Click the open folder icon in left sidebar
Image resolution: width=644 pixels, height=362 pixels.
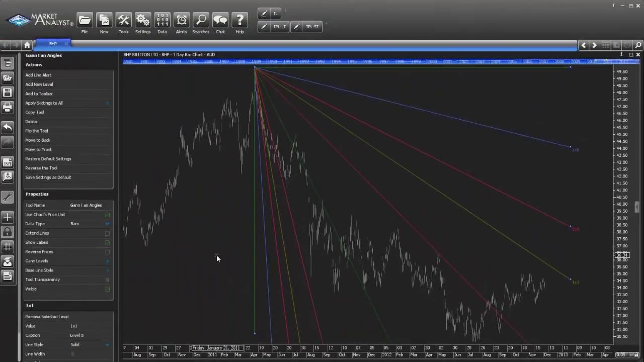pos(7,78)
